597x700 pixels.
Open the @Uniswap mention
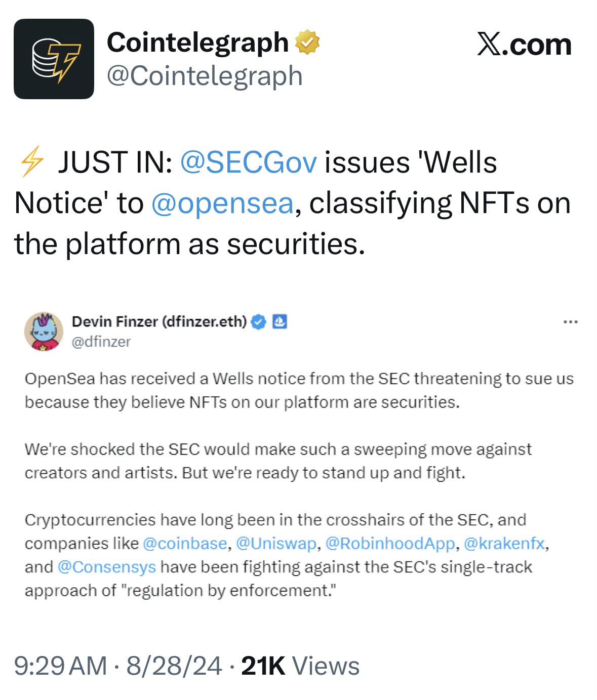click(x=276, y=544)
